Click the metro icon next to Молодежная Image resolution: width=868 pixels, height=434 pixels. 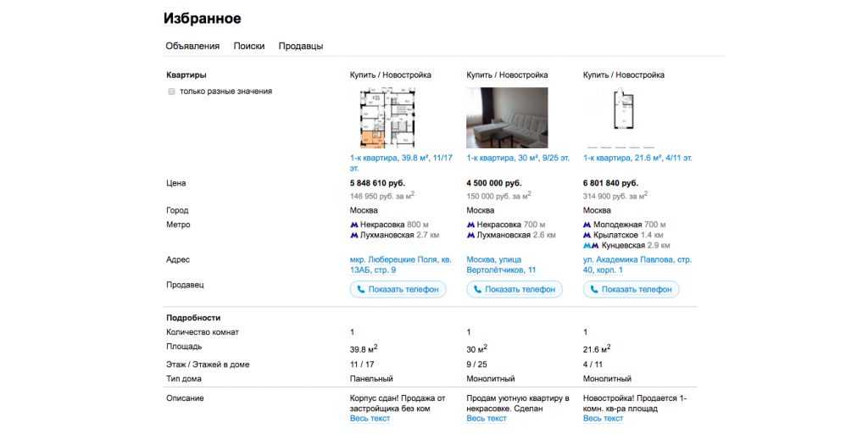(x=587, y=225)
